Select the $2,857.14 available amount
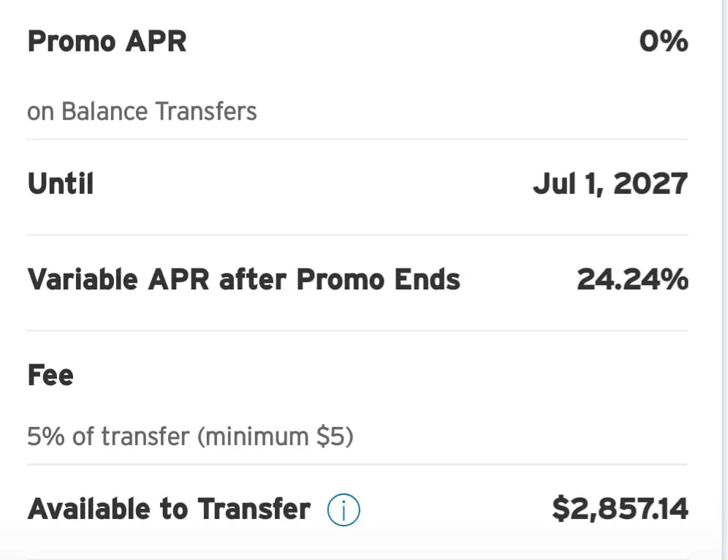Screen dimensions: 728x560 pyautogui.click(x=620, y=509)
